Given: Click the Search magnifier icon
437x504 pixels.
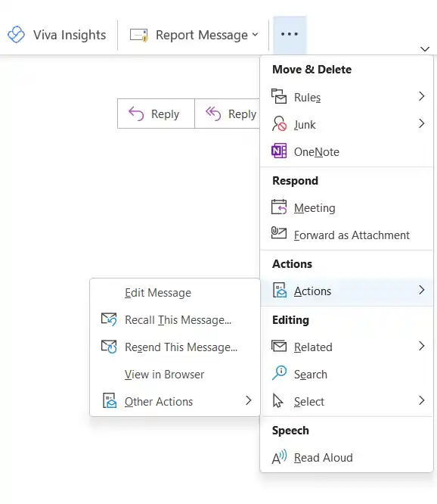Looking at the screenshot, I should [x=279, y=373].
